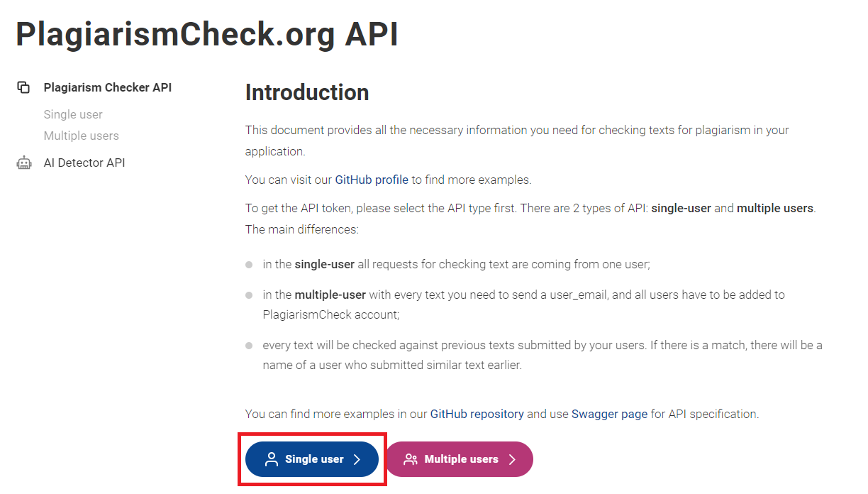Select Multiple users in the sidebar
Image resolution: width=868 pixels, height=494 pixels.
click(x=82, y=136)
